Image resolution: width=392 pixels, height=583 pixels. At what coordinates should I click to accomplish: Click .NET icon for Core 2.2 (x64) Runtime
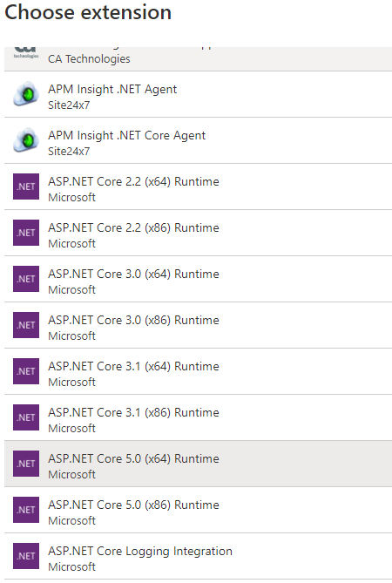(26, 186)
